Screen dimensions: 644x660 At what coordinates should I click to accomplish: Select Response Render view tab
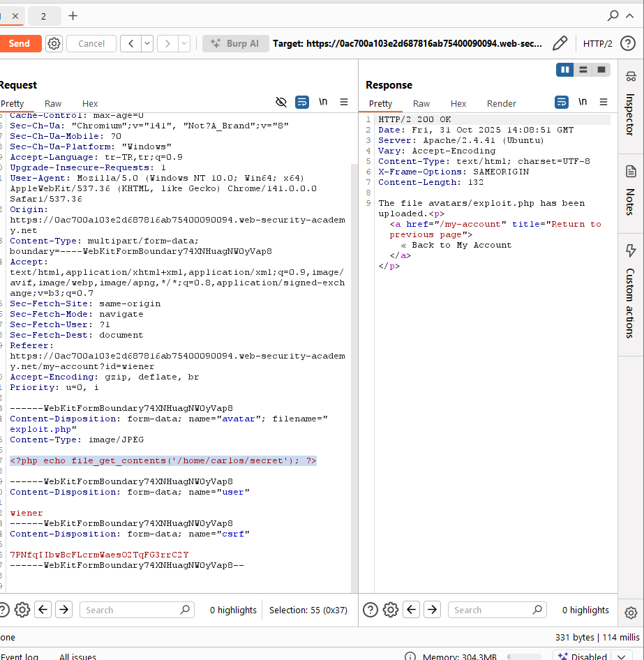(x=501, y=103)
